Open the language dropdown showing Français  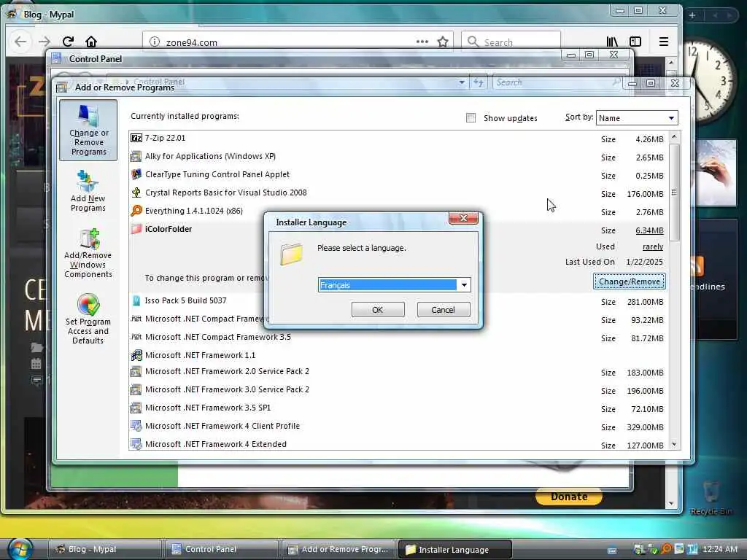coord(463,285)
